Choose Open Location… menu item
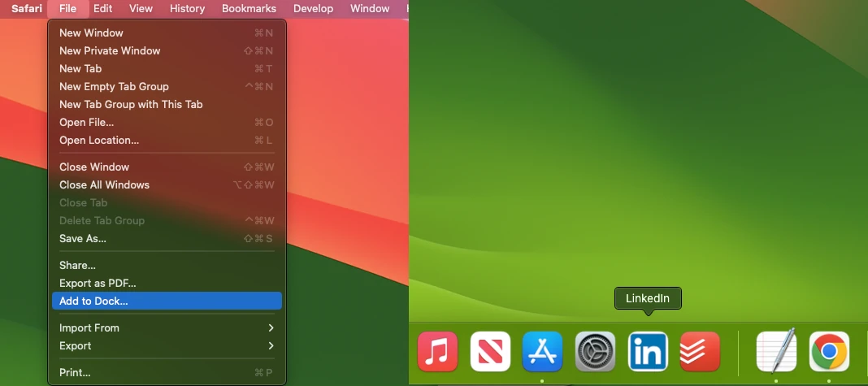Viewport: 868px width, 386px height. pyautogui.click(x=167, y=140)
